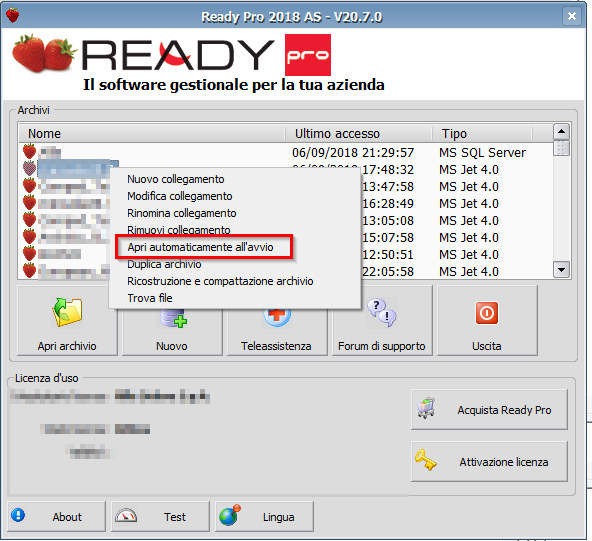Click '06/09/2018 21:29:57' access date cell

353,153
